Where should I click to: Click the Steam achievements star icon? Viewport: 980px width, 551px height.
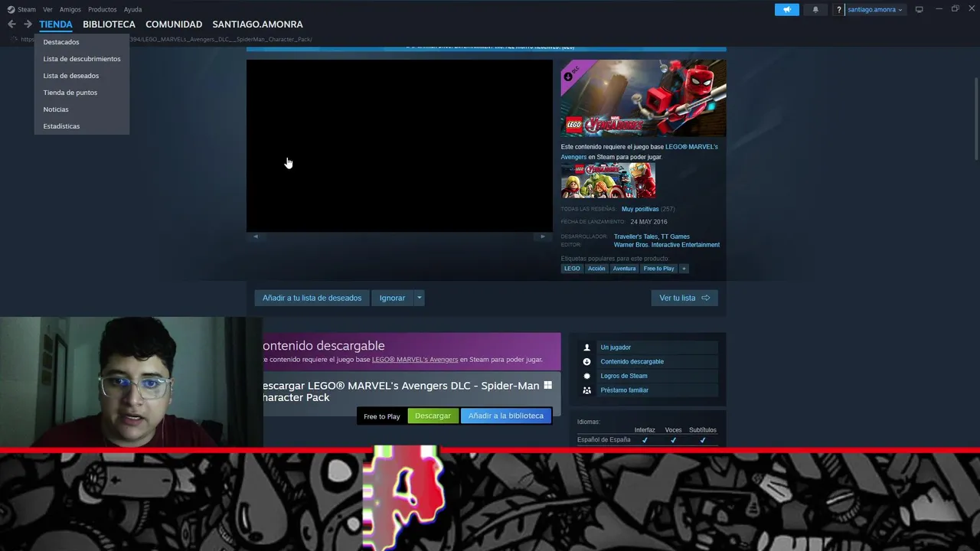coord(587,376)
